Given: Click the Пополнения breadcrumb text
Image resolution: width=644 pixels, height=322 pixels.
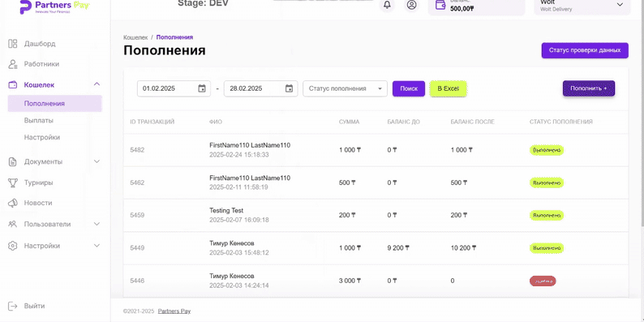Looking at the screenshot, I should coord(174,37).
